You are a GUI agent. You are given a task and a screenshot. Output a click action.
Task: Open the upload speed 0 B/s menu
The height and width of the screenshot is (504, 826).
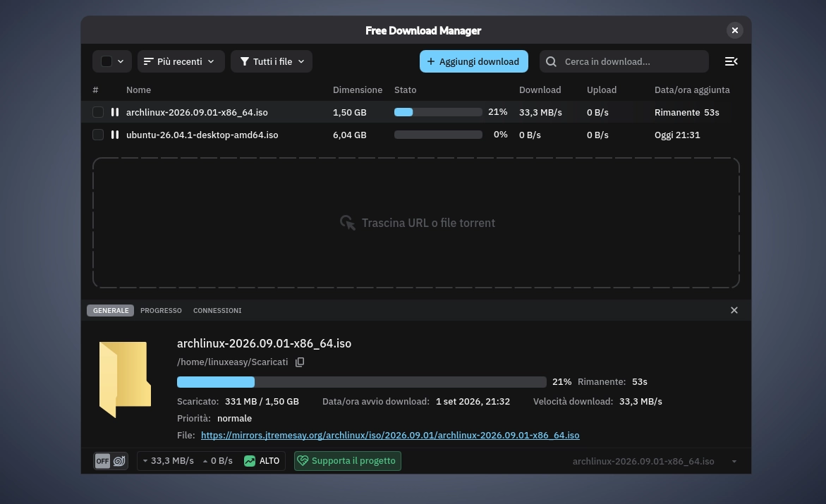tap(217, 461)
